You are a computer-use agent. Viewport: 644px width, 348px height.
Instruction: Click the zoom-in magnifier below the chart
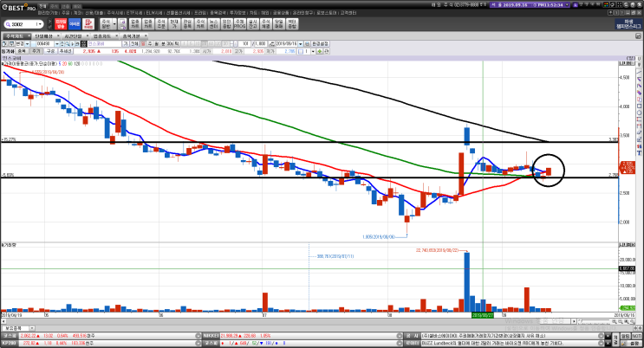[x=614, y=321]
